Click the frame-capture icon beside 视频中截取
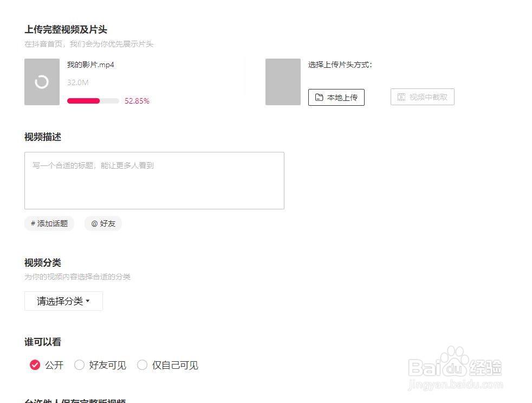The width and height of the screenshot is (532, 403). tap(401, 97)
